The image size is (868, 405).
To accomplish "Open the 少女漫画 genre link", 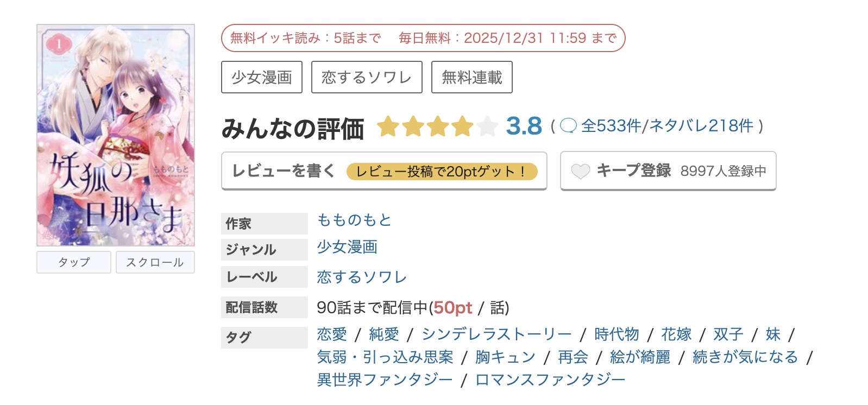I will click(x=347, y=247).
